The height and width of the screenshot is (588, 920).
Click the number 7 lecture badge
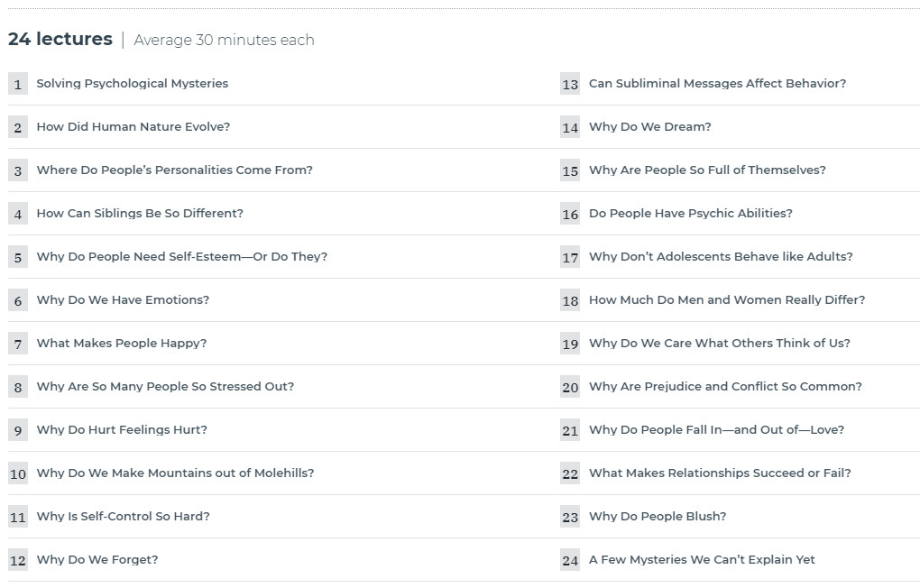point(18,344)
